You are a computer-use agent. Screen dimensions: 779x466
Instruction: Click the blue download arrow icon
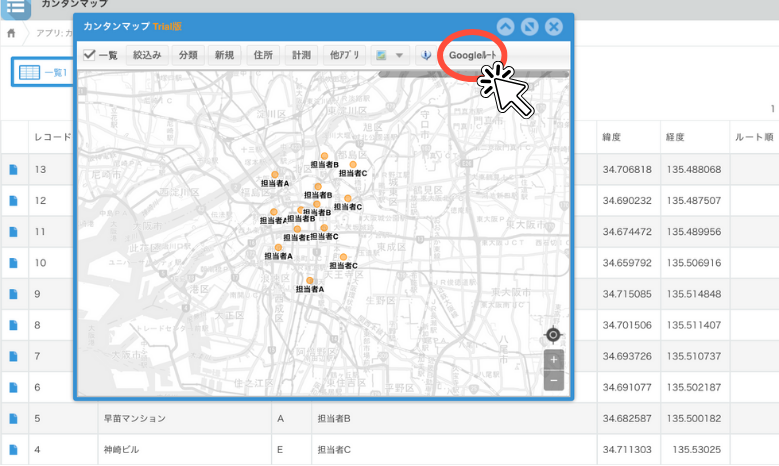point(425,55)
